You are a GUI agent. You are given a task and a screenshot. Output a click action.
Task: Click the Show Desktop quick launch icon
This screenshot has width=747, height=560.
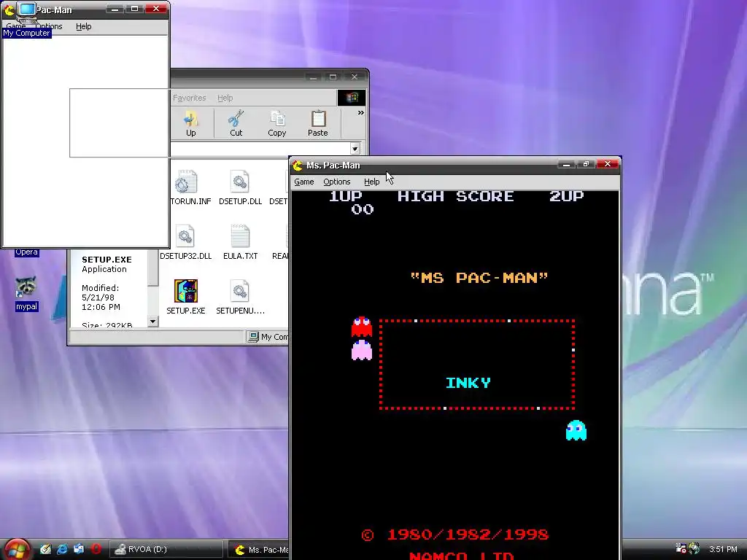(x=45, y=549)
